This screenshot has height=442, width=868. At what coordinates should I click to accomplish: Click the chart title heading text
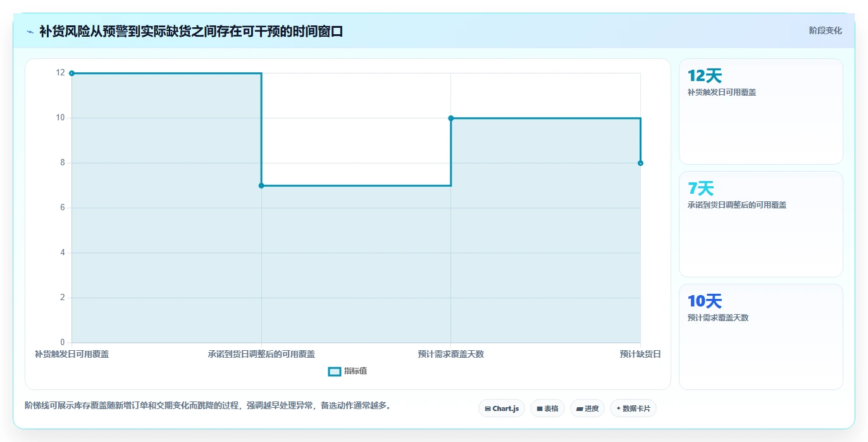click(x=191, y=31)
